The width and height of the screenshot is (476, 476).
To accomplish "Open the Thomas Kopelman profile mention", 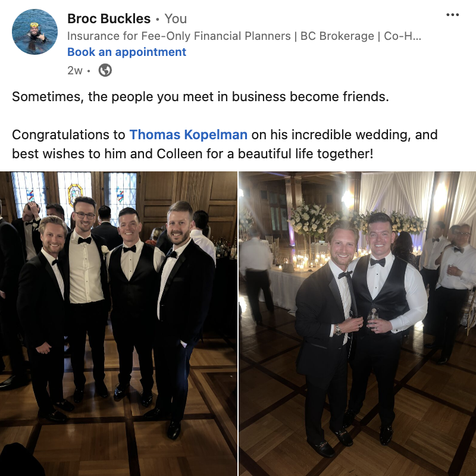I will coord(188,134).
